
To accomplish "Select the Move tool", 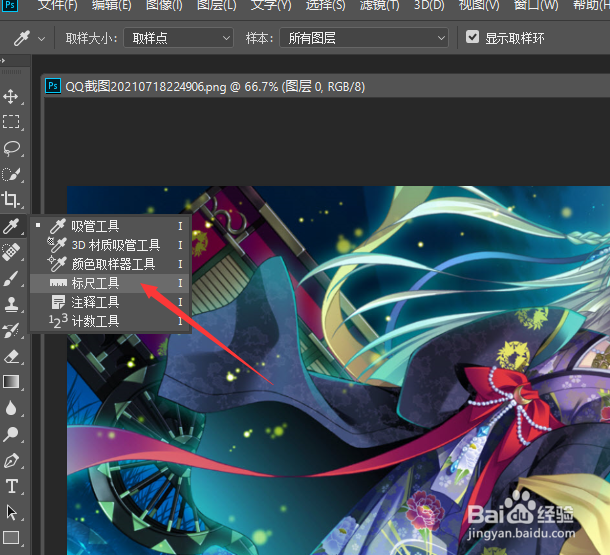I will pyautogui.click(x=11, y=96).
